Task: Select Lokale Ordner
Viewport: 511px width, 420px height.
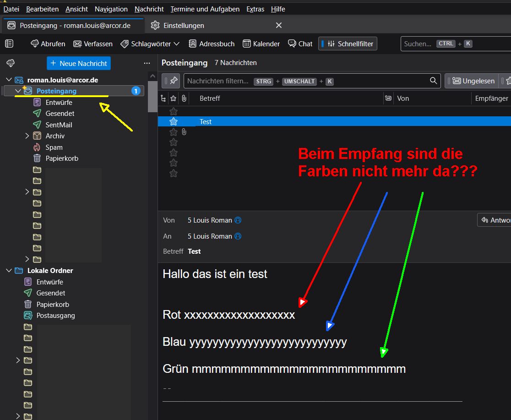Action: 50,271
